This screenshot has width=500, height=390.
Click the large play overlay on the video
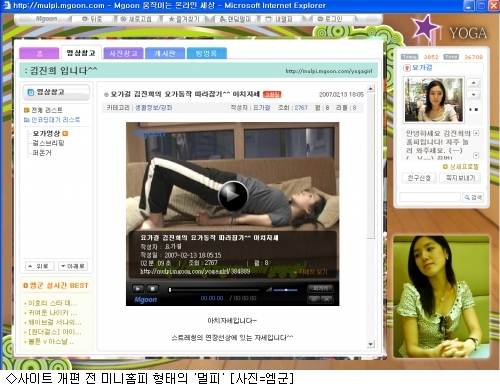tap(233, 196)
